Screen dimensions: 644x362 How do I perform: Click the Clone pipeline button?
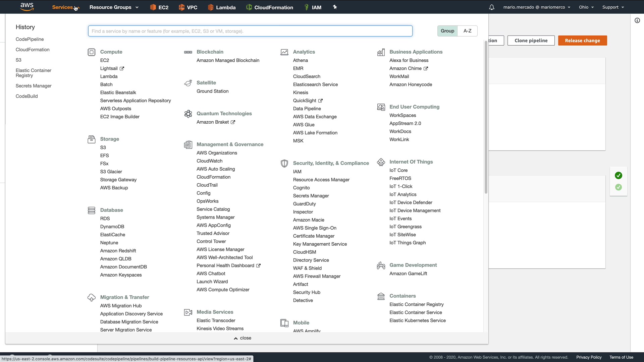pos(531,41)
